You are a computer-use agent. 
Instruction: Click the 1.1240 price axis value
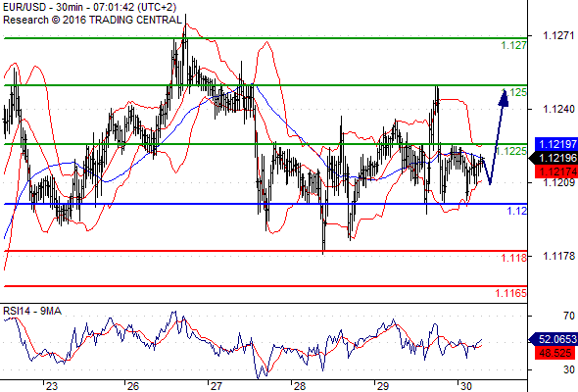[x=558, y=109]
